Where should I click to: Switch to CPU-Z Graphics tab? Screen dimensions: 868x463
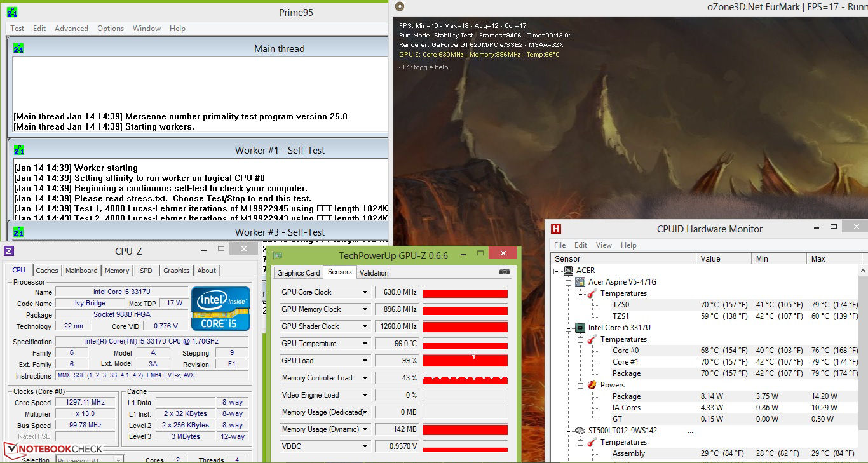point(177,271)
